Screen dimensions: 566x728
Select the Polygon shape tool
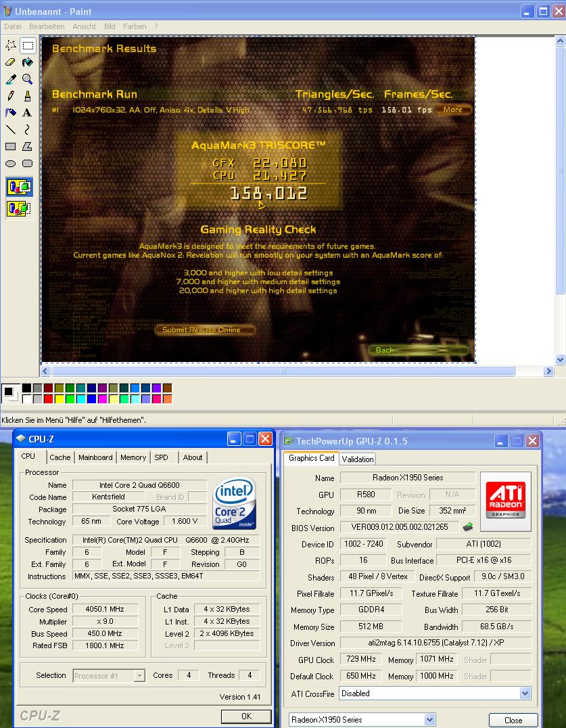(28, 147)
